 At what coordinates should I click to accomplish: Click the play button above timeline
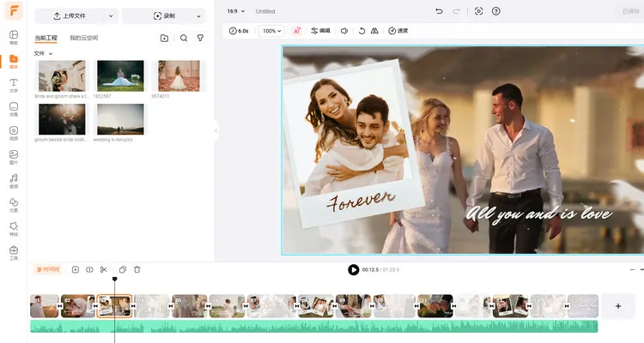coord(353,269)
